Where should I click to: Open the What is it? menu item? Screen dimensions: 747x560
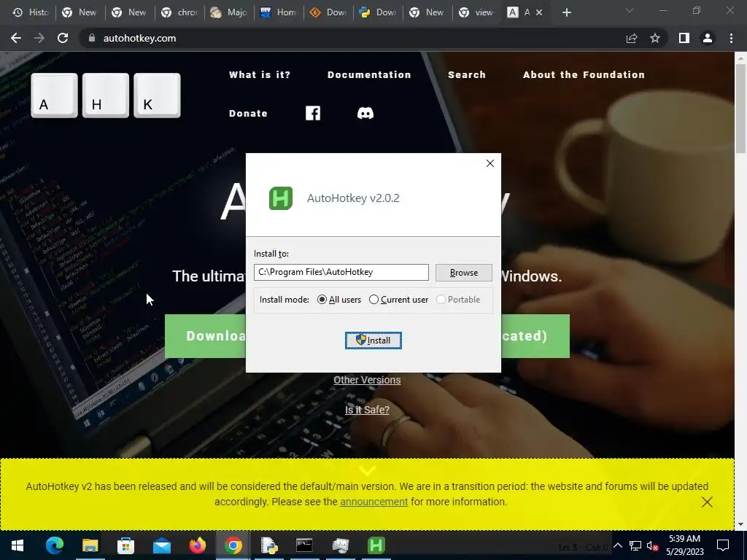click(260, 75)
